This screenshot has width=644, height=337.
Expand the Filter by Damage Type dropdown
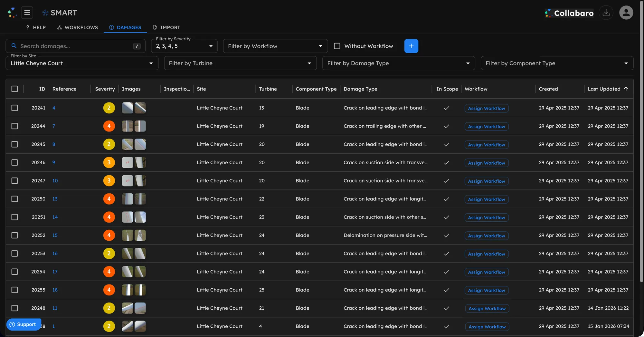[399, 63]
